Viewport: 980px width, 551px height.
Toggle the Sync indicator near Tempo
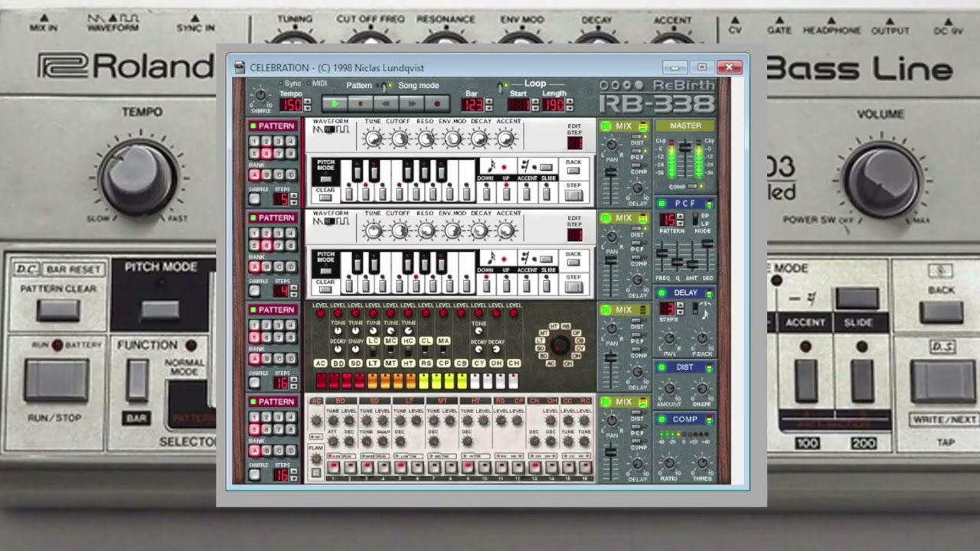point(279,83)
